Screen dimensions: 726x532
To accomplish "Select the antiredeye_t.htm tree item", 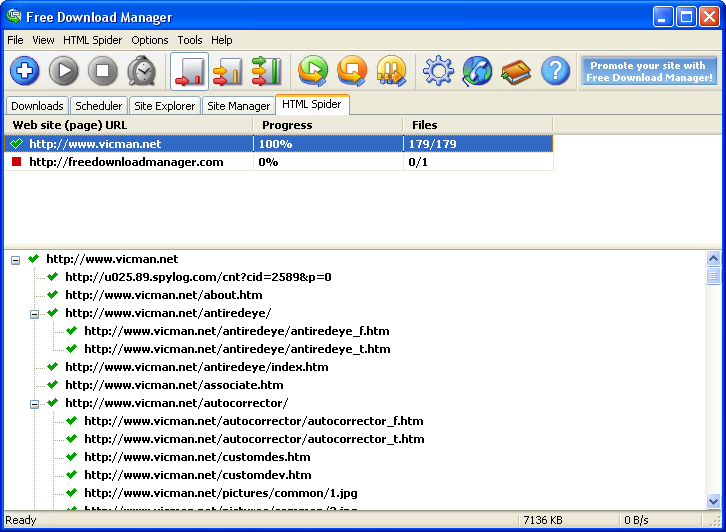I will click(x=237, y=349).
